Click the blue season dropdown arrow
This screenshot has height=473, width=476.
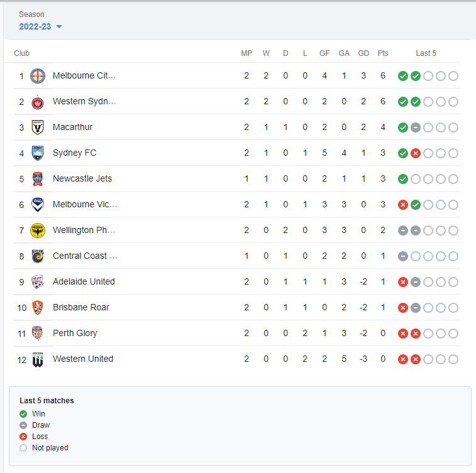coord(59,26)
